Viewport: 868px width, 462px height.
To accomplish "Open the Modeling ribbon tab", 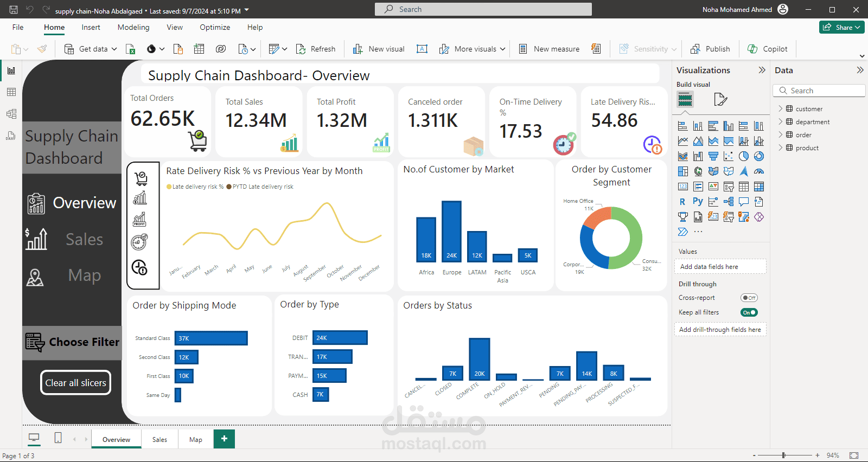I will coord(133,27).
